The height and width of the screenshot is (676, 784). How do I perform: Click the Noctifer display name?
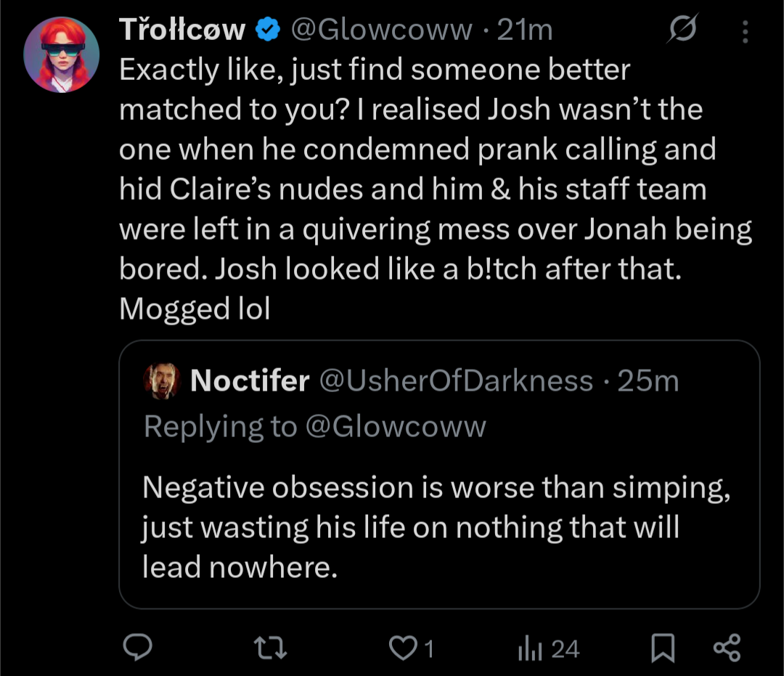click(x=250, y=381)
